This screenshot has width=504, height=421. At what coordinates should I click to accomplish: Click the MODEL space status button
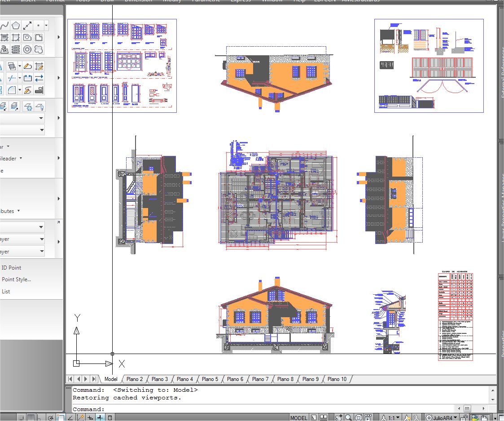pos(298,418)
